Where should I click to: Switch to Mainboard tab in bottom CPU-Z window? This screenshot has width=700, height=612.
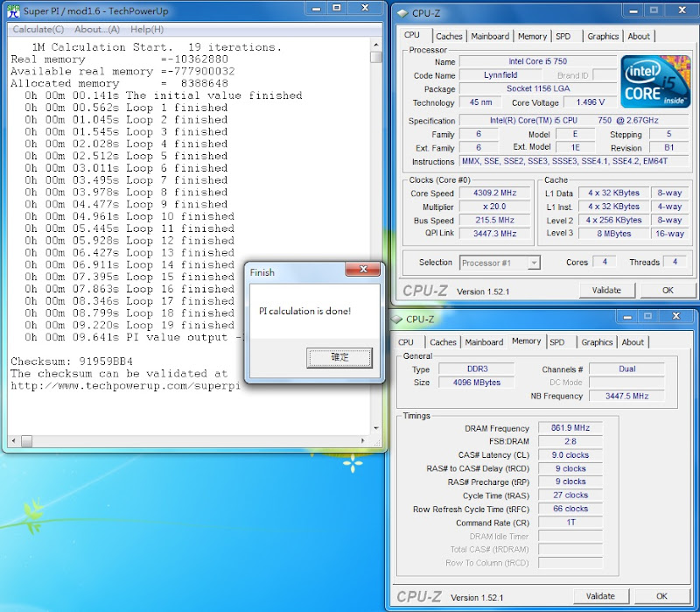[x=484, y=342]
